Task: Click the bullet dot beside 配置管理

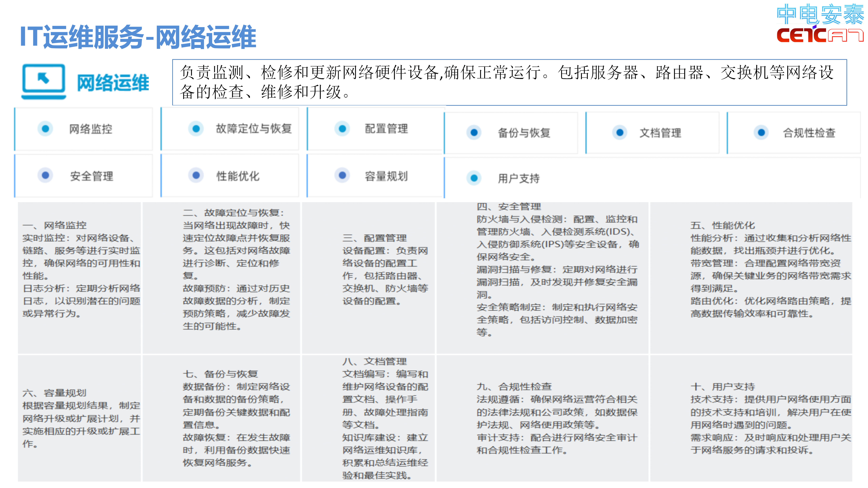Action: pyautogui.click(x=342, y=128)
